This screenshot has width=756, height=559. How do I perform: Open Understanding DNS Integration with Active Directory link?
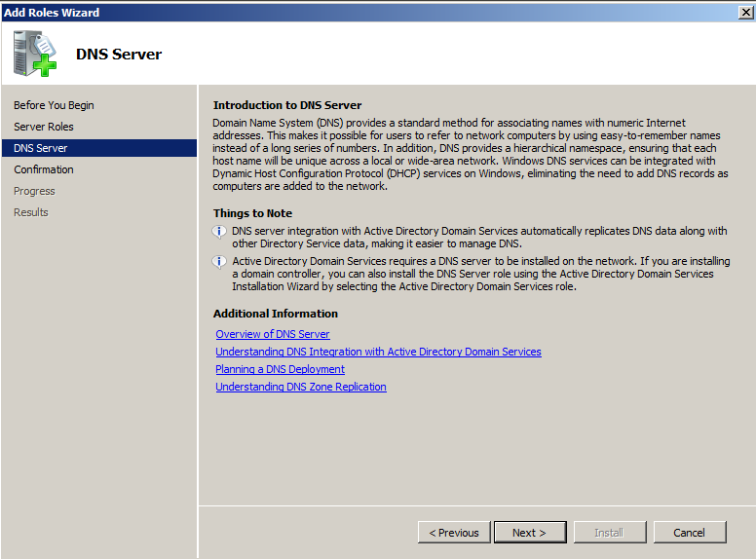coord(378,352)
